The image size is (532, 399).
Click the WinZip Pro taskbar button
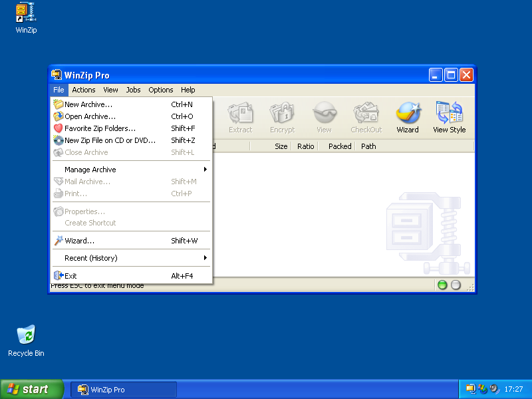pyautogui.click(x=124, y=389)
